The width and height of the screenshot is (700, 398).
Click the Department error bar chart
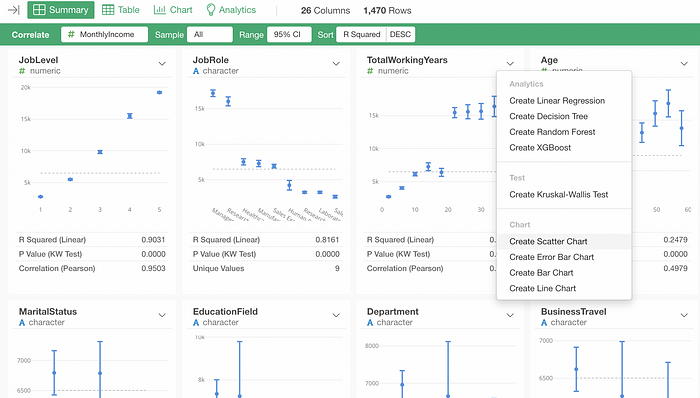point(441,365)
